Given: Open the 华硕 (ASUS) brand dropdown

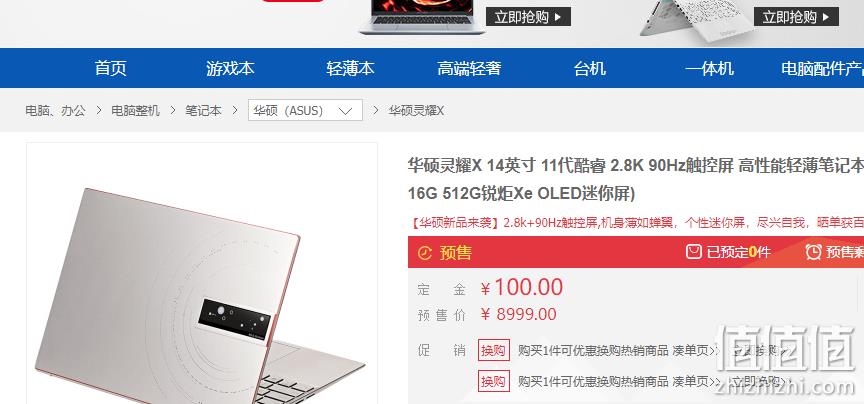Looking at the screenshot, I should (x=305, y=110).
